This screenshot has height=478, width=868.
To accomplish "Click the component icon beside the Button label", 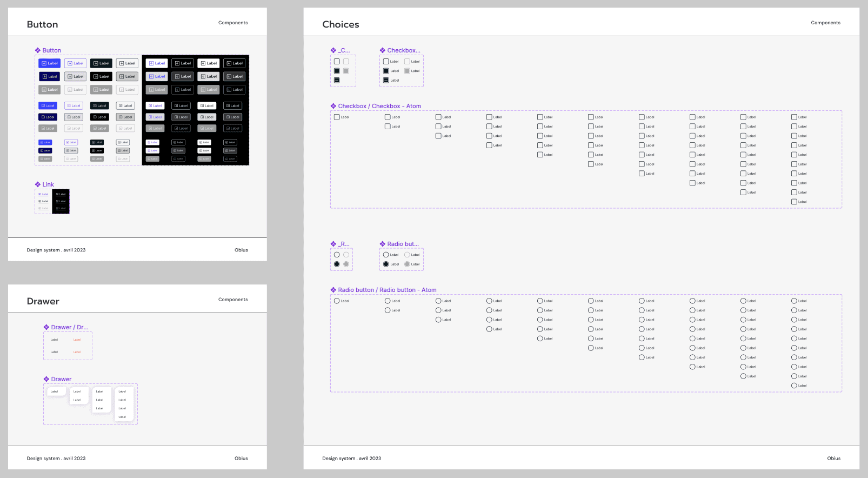I will [x=38, y=50].
